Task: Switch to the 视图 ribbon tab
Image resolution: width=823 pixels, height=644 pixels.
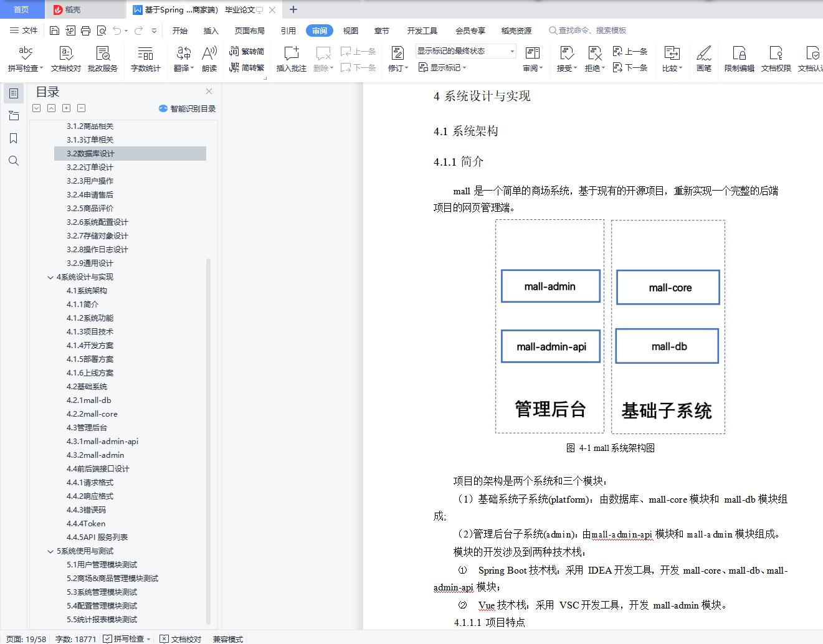Action: coord(351,31)
